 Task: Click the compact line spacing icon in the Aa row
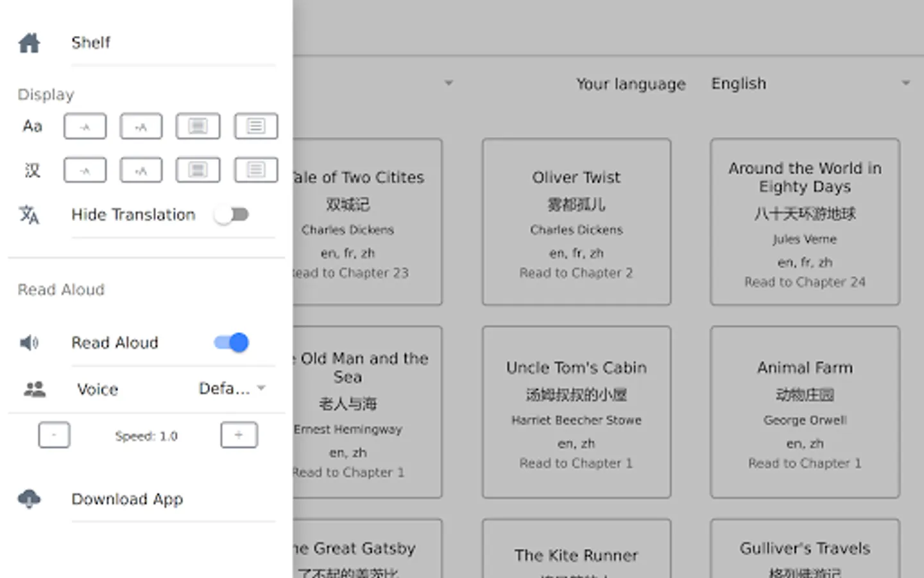pos(198,127)
